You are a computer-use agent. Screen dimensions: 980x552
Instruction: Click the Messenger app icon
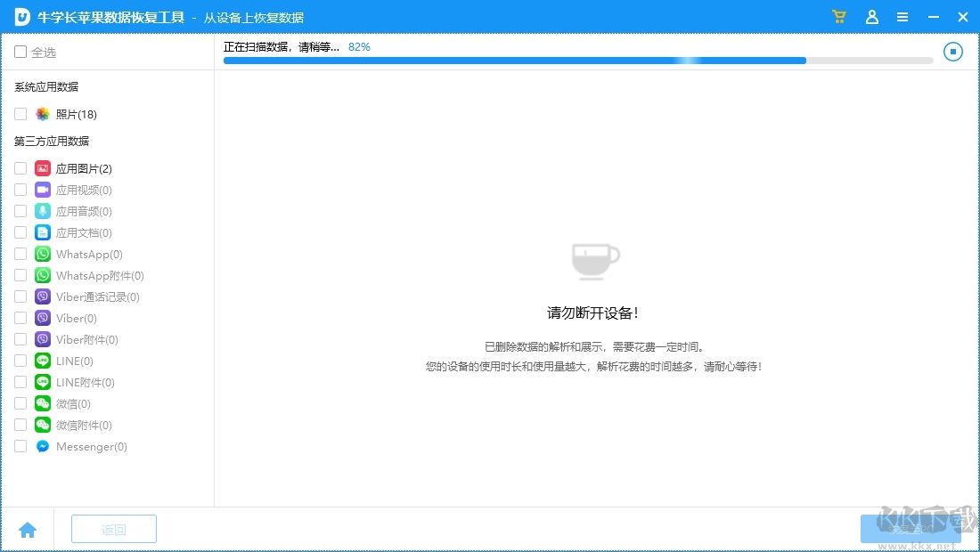tap(42, 446)
